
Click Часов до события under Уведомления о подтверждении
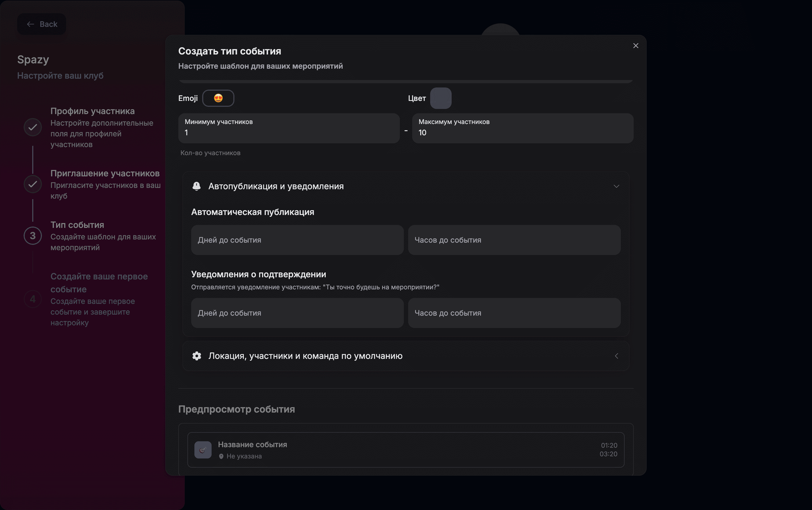click(x=514, y=313)
